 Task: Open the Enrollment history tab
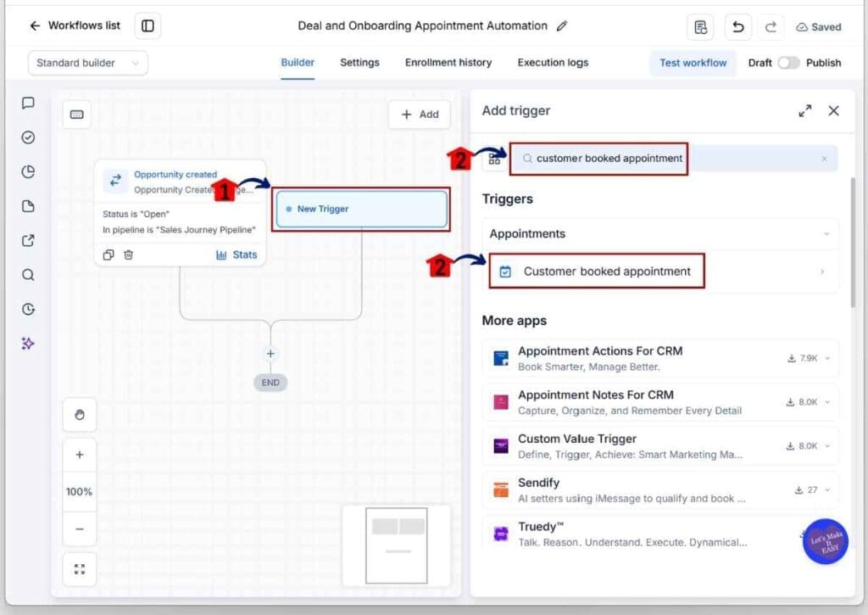448,63
